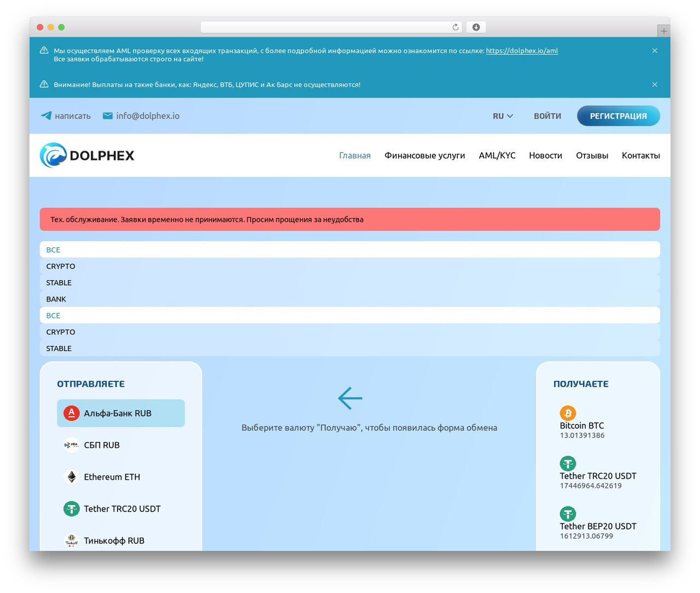Click the browser address bar
This screenshot has height=593, width=700.
click(x=331, y=27)
